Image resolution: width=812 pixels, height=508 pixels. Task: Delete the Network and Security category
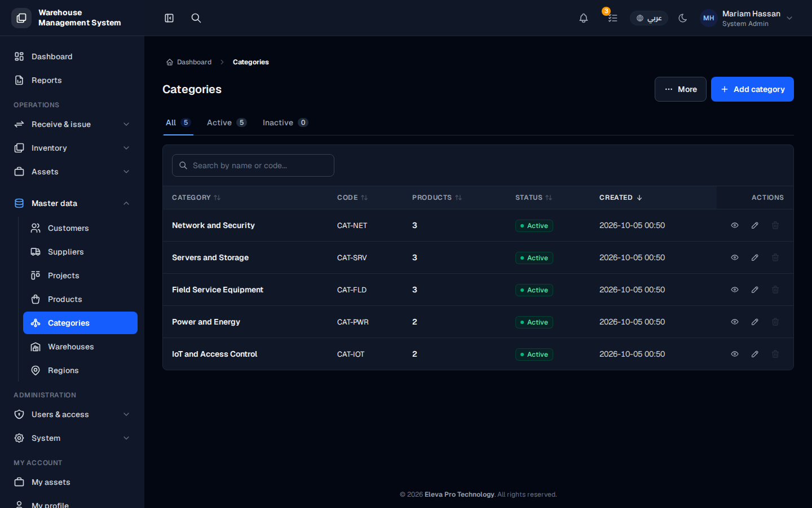[775, 225]
